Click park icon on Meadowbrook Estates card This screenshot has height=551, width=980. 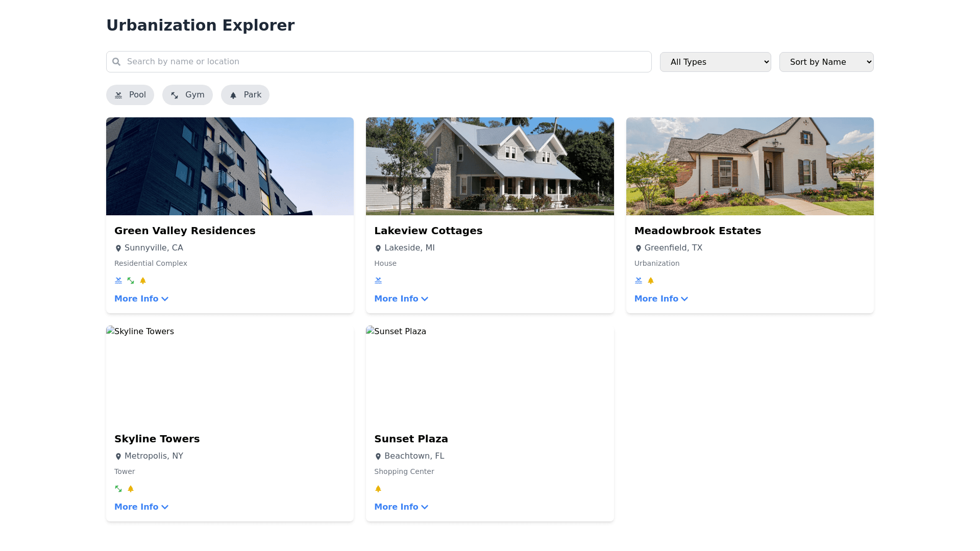[x=651, y=281]
